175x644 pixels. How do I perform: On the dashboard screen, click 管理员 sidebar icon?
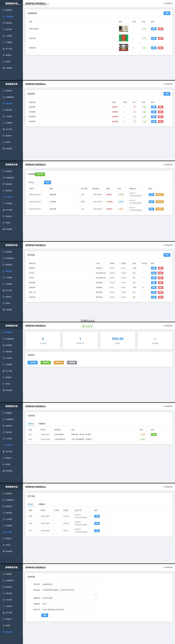tap(3, 384)
